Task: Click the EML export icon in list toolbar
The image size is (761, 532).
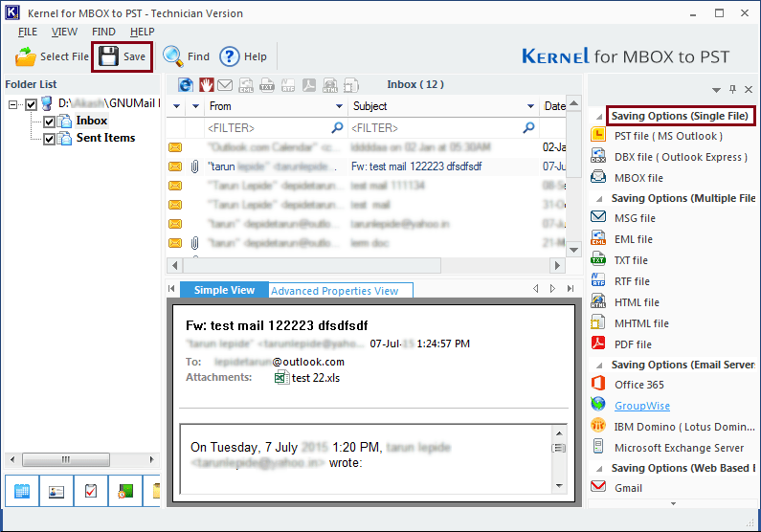Action: (x=246, y=85)
